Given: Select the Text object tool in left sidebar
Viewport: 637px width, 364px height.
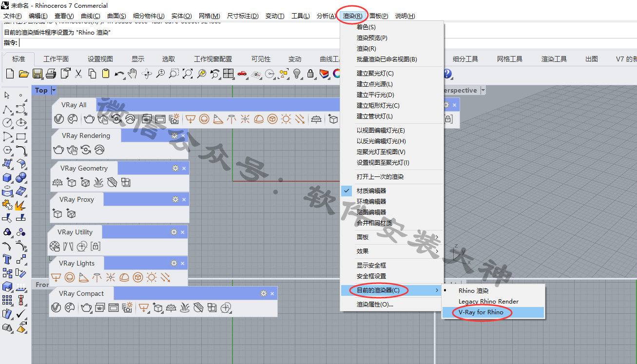Looking at the screenshot, I should (x=7, y=259).
